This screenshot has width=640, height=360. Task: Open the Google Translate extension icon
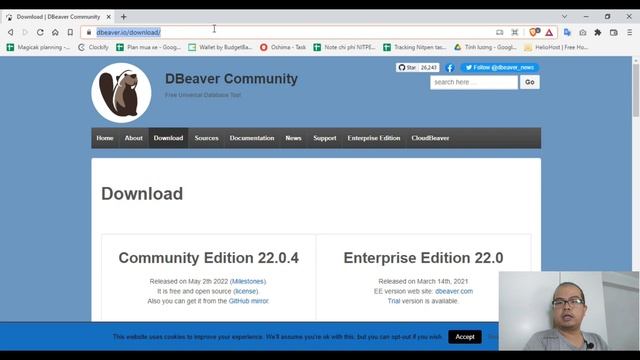click(567, 32)
